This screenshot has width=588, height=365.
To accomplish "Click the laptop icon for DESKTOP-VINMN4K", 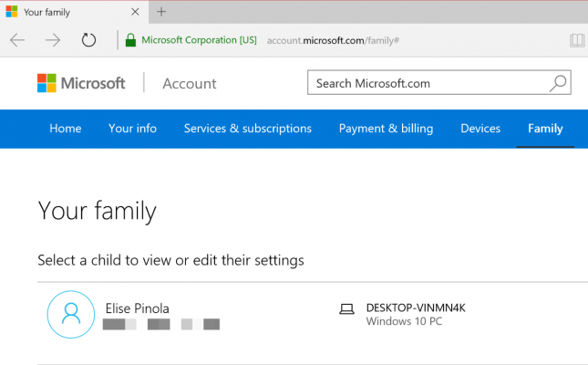I will pos(347,309).
